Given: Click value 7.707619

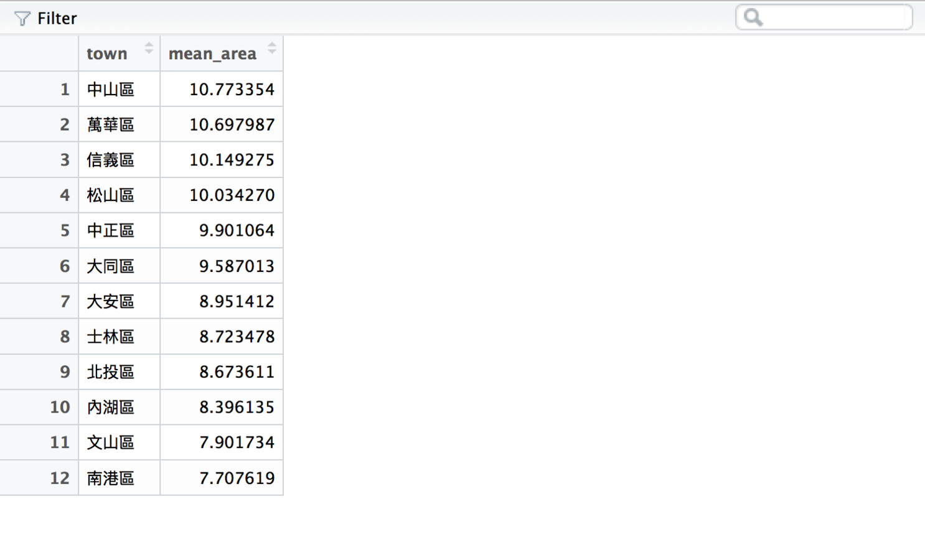Looking at the screenshot, I should 237,478.
